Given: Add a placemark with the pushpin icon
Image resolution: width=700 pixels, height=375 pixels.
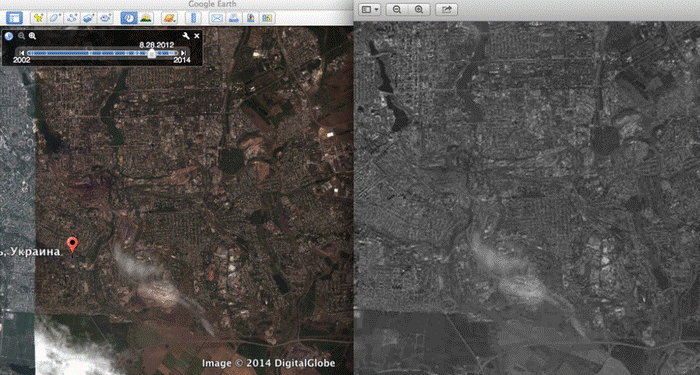Looking at the screenshot, I should pos(38,18).
